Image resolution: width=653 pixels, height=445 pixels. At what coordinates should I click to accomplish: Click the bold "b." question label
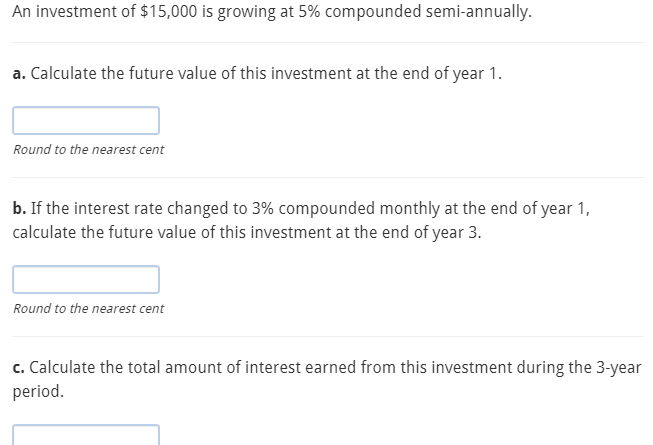[x=20, y=209]
